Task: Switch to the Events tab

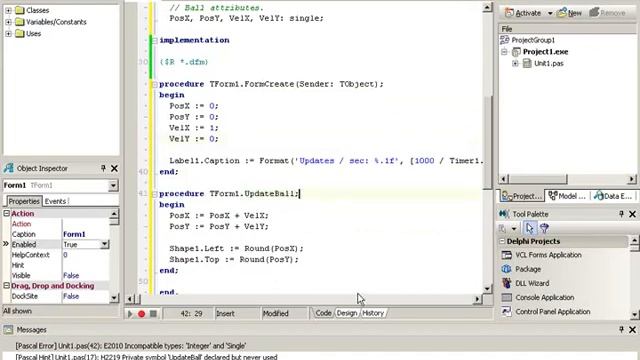Action: point(55,201)
